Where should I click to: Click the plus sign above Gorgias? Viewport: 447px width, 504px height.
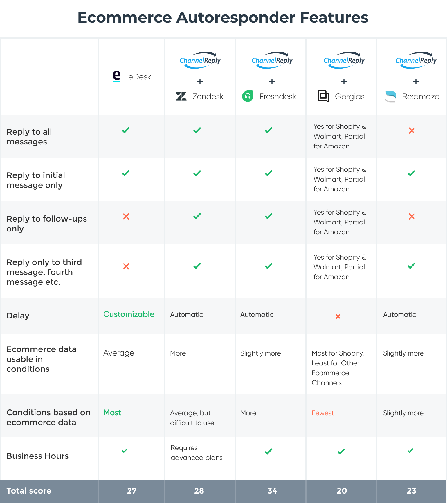point(344,81)
